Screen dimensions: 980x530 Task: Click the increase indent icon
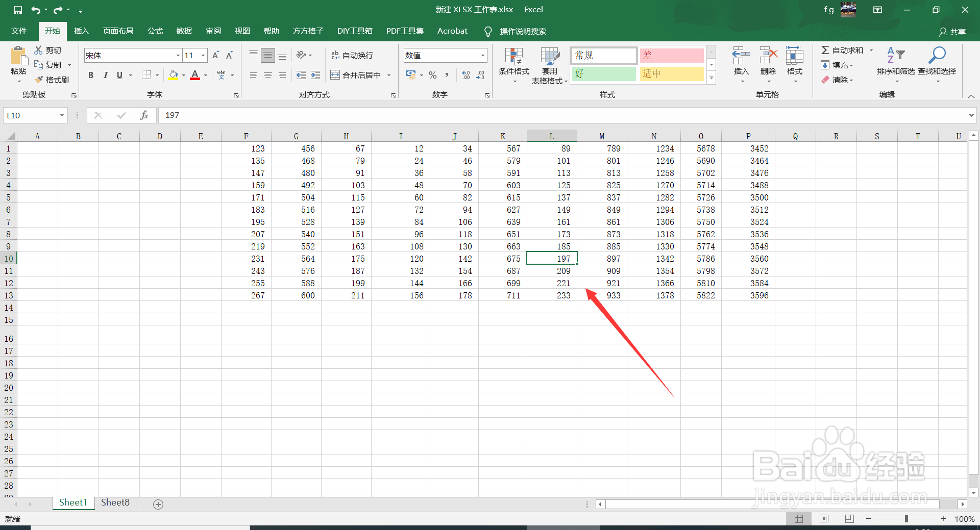coord(315,75)
